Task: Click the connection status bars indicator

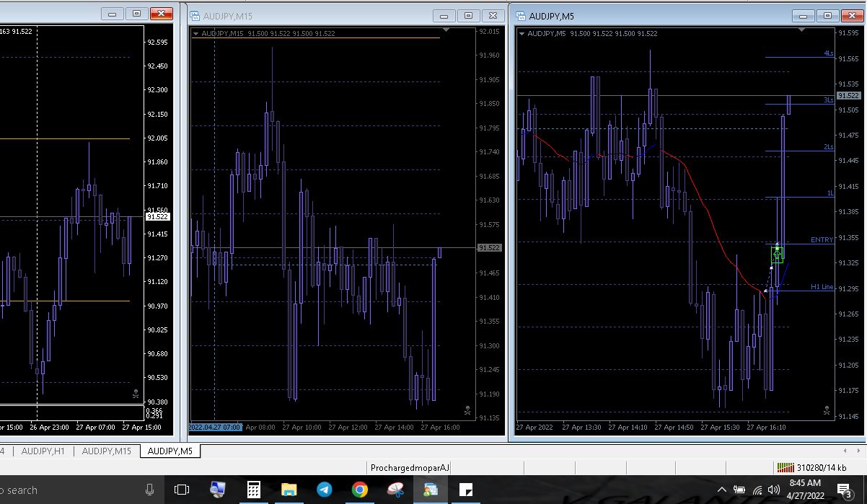Action: coord(785,468)
